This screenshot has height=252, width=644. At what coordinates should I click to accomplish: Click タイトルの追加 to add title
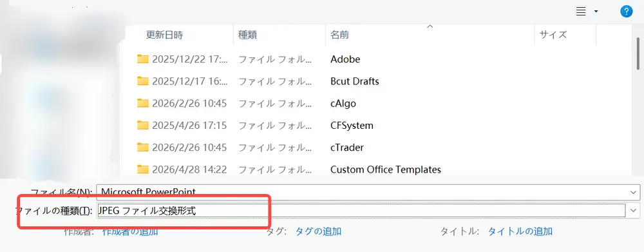coord(520,231)
